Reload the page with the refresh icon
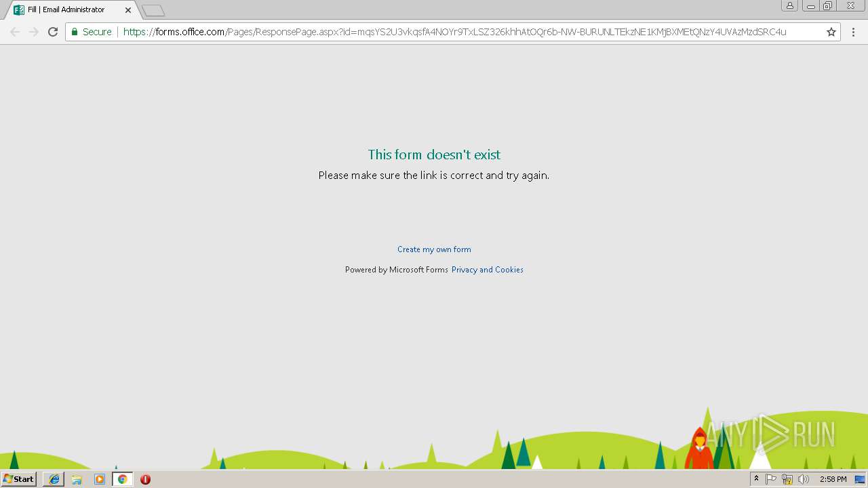 (x=53, y=32)
